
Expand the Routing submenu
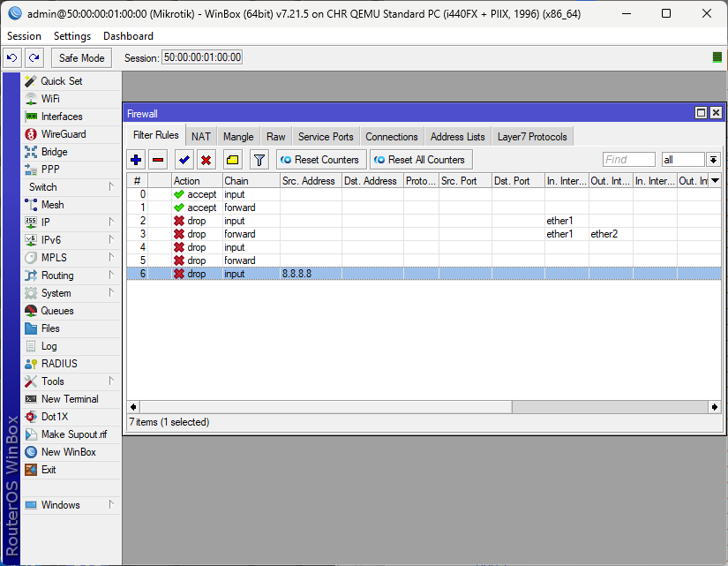(x=70, y=275)
